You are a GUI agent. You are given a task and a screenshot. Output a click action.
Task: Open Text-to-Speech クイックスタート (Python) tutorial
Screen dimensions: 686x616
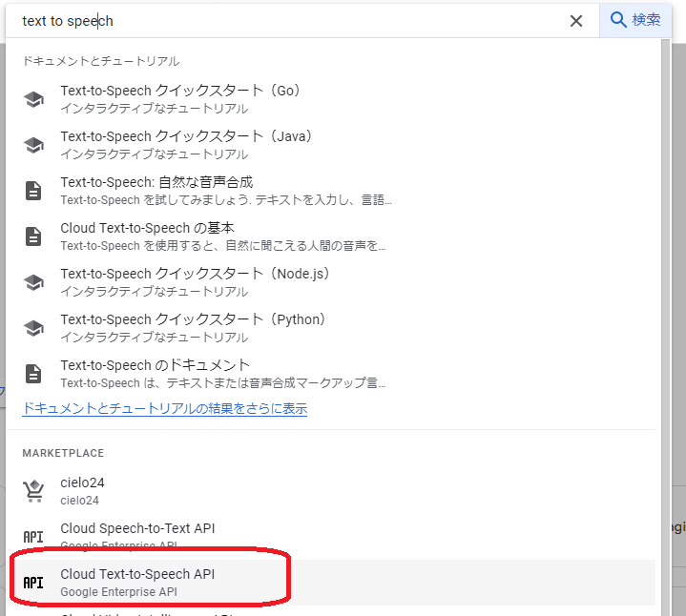click(x=331, y=328)
